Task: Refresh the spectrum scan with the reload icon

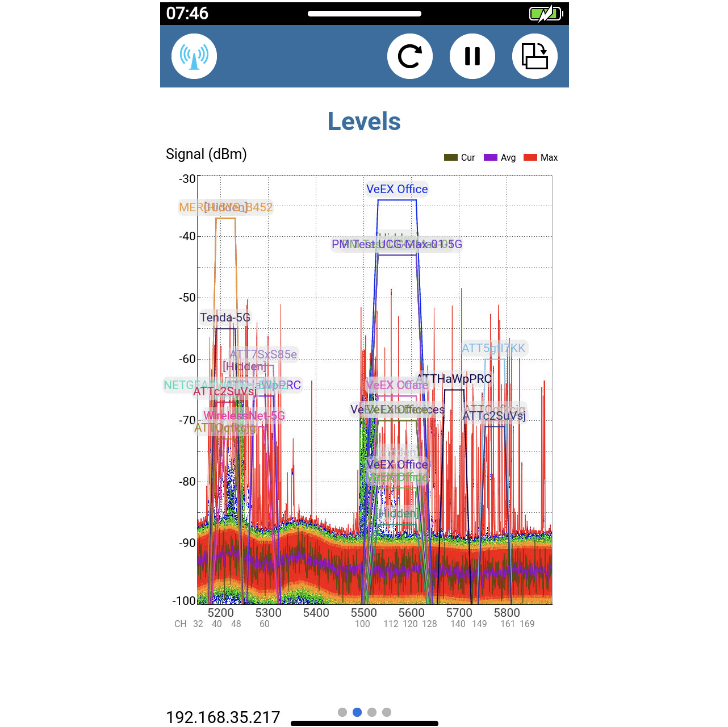Action: click(410, 56)
